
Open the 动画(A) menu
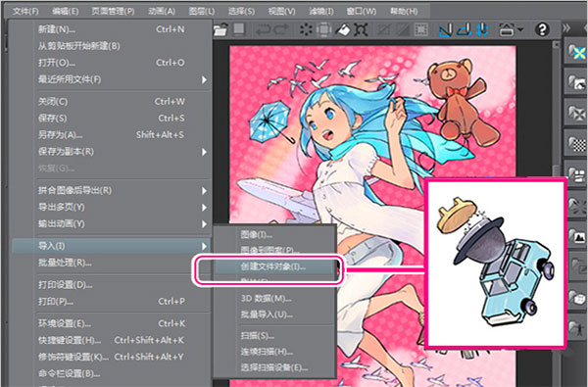[162, 11]
